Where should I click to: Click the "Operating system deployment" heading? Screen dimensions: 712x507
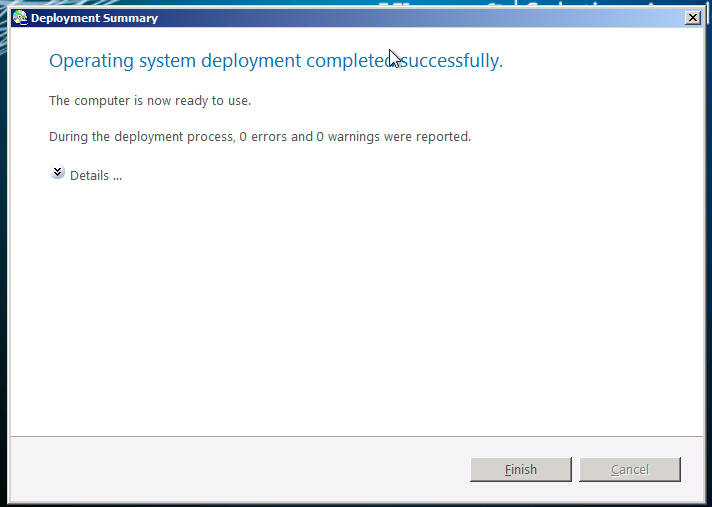coord(175,61)
